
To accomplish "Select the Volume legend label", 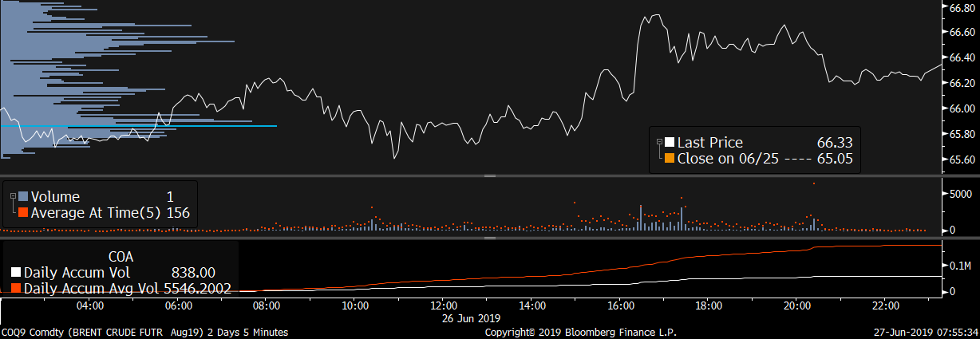I will [x=55, y=196].
